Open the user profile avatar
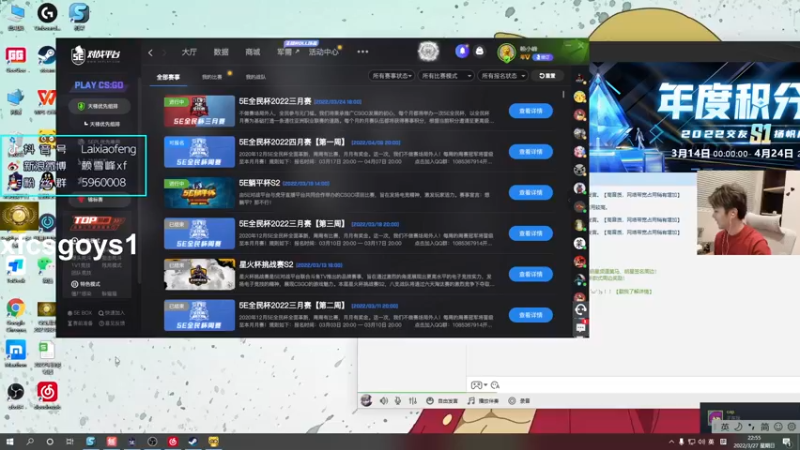This screenshot has height=450, width=800. (x=507, y=53)
